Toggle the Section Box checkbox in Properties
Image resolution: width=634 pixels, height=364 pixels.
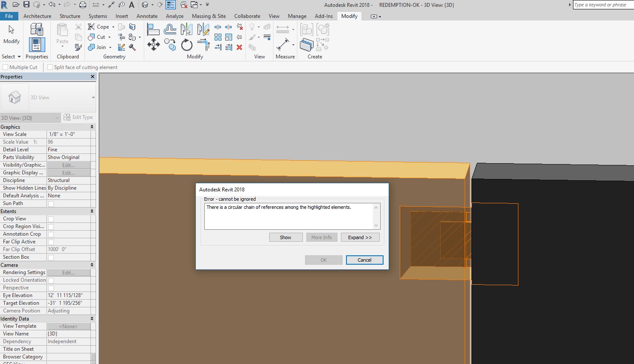(x=50, y=257)
